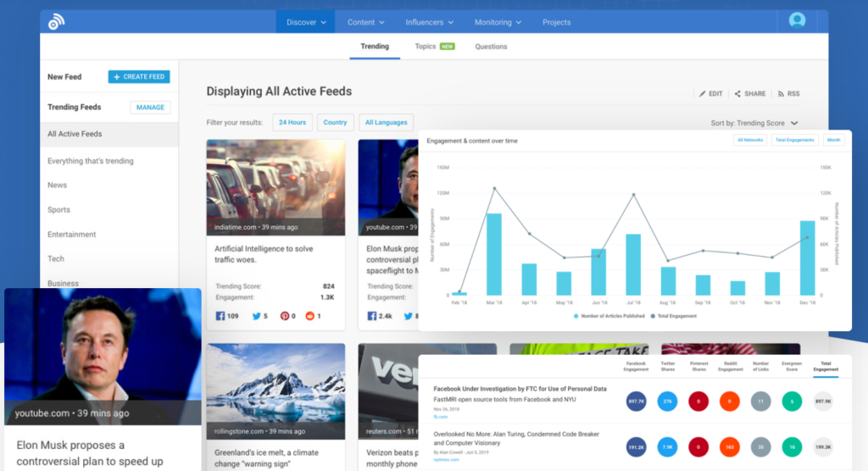Click Facebook icon showing 109 shares
868x471 pixels.
pyautogui.click(x=221, y=316)
